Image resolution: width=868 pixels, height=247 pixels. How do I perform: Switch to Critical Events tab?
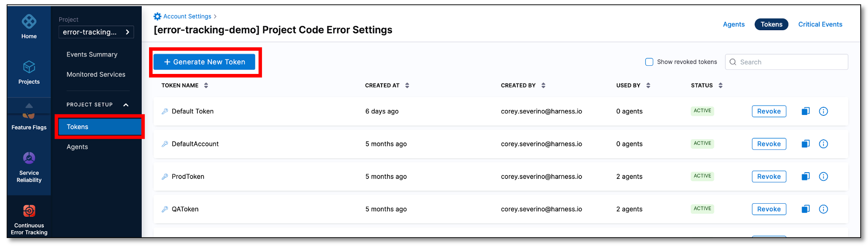point(820,24)
